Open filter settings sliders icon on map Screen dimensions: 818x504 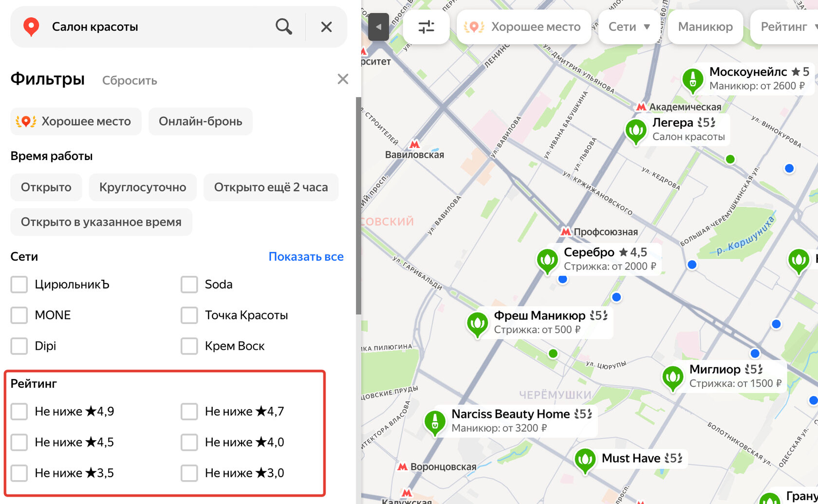427,27
